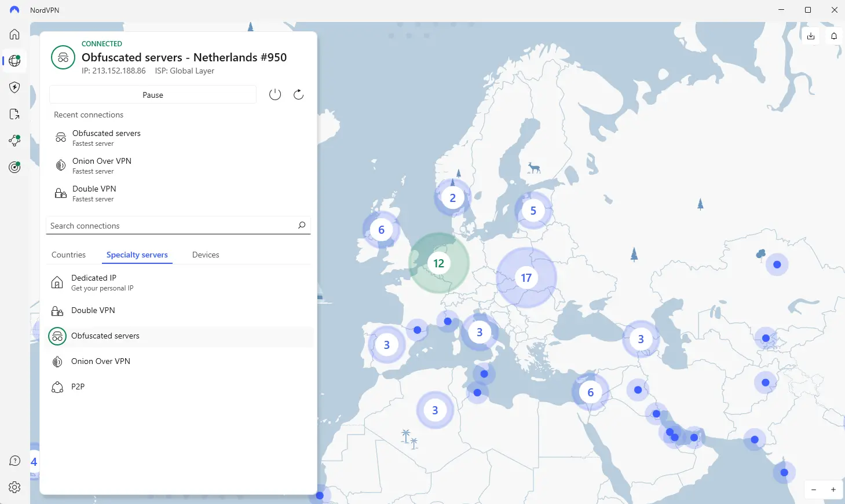
Task: Switch to the Countries tab
Action: point(68,255)
